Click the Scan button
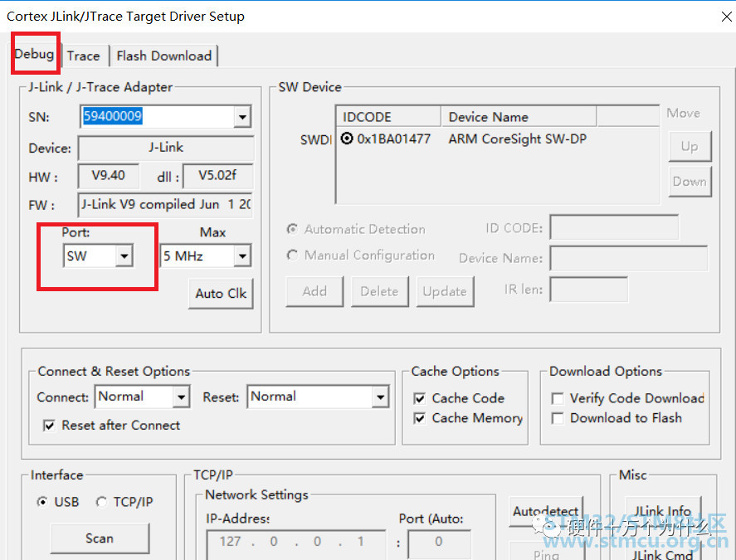This screenshot has width=736, height=560. (100, 538)
